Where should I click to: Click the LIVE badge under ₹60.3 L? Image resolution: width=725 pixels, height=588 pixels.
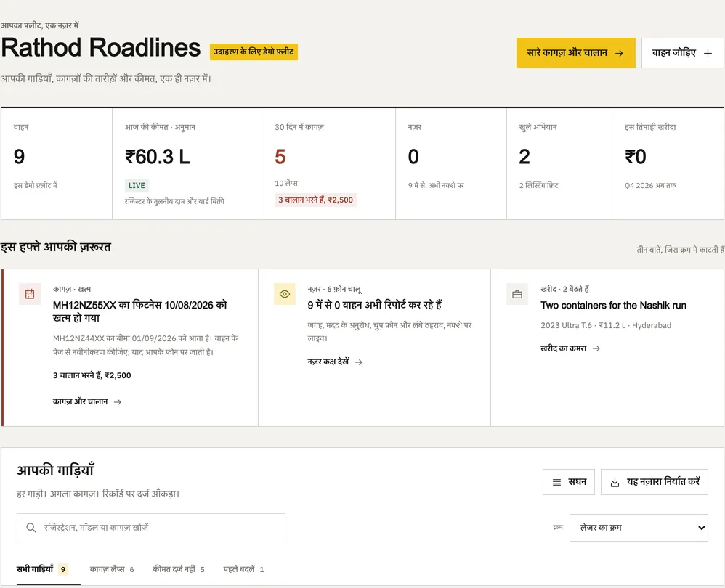pos(137,185)
